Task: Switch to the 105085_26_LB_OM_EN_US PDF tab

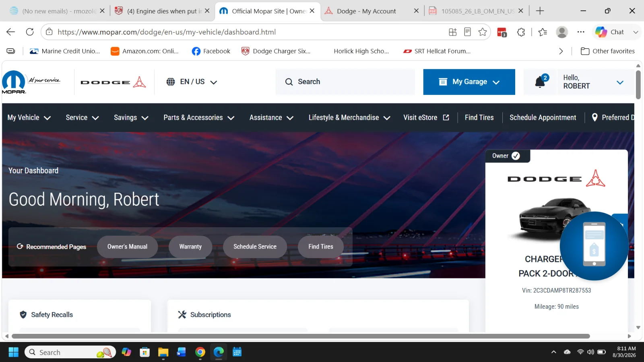Action: (x=476, y=11)
